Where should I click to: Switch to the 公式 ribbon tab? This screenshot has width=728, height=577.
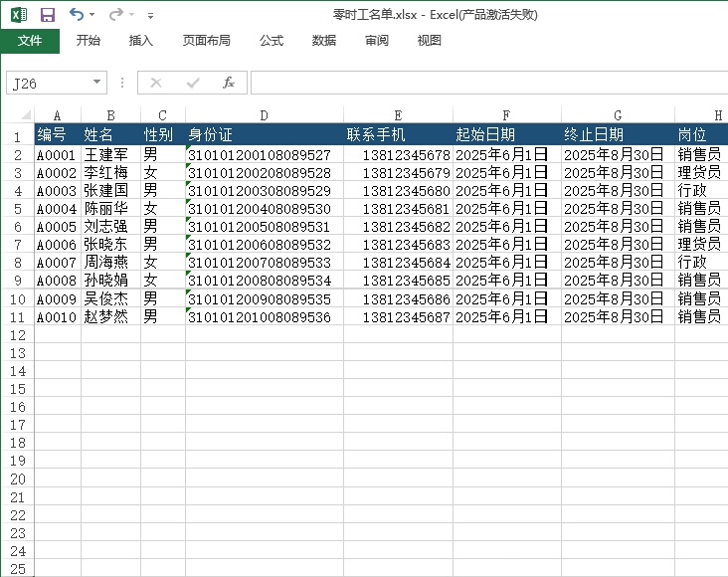pos(272,41)
